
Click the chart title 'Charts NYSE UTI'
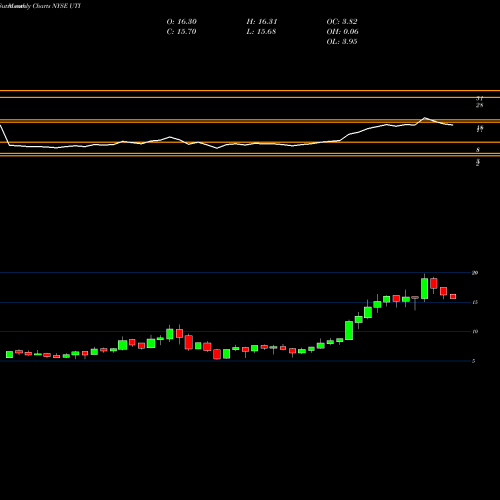click(57, 6)
